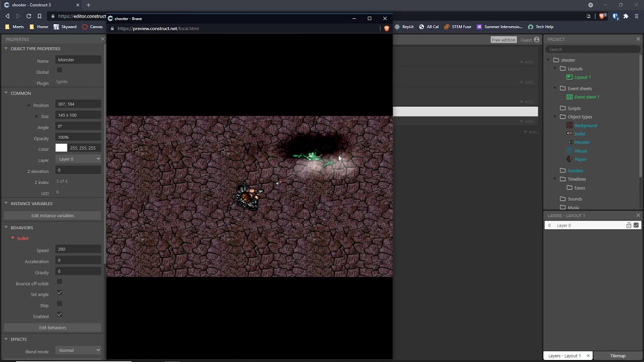This screenshot has height=362, width=644.
Task: Collapse the Object types folder
Action: click(x=555, y=117)
